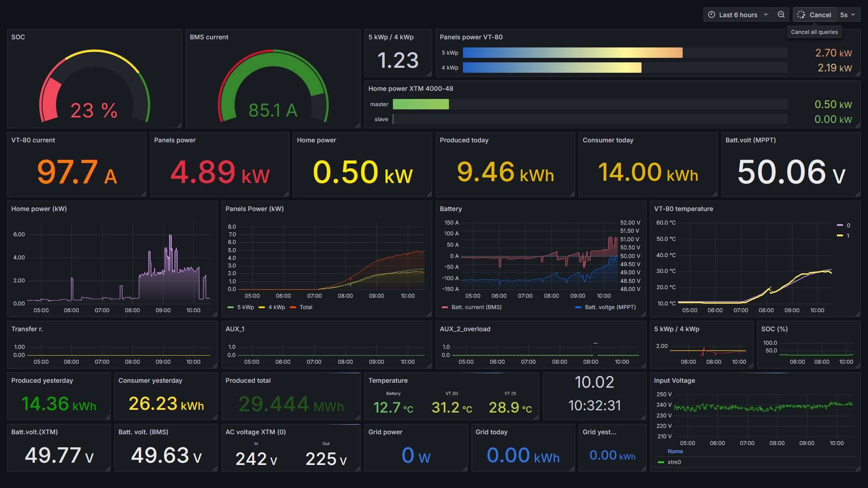Open the Home power (kW) panel title

pos(39,209)
